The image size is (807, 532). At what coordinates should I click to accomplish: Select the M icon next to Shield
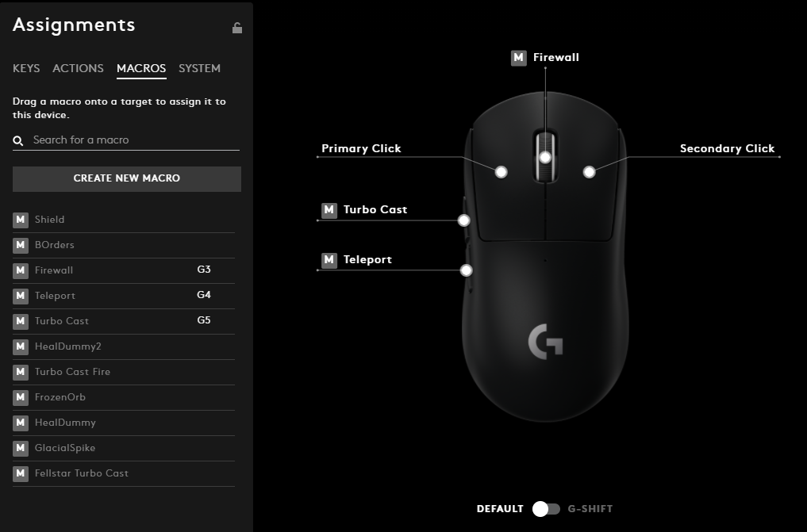click(x=21, y=220)
